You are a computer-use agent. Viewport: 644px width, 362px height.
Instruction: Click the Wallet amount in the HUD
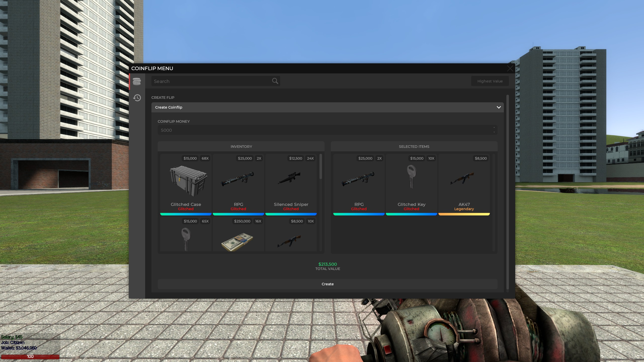pyautogui.click(x=26, y=348)
